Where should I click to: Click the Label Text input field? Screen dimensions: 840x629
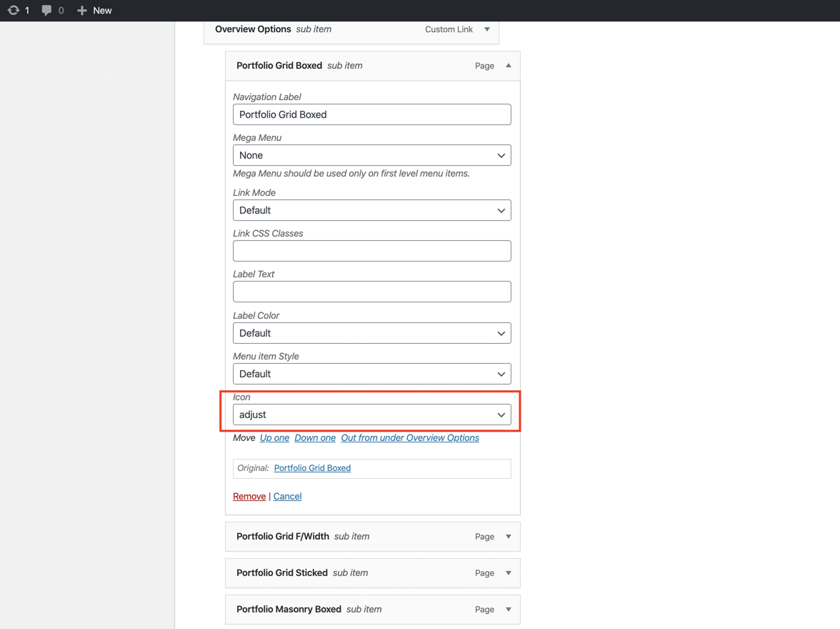371,292
